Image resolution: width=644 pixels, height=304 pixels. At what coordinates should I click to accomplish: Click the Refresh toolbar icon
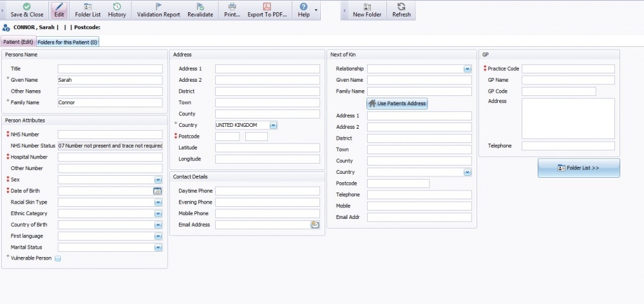[x=401, y=6]
